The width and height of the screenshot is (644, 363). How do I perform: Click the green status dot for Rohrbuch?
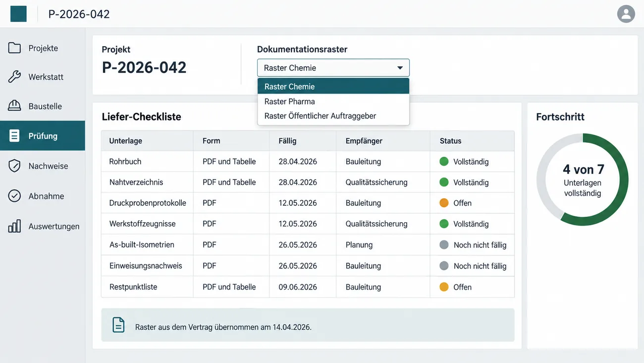click(444, 161)
